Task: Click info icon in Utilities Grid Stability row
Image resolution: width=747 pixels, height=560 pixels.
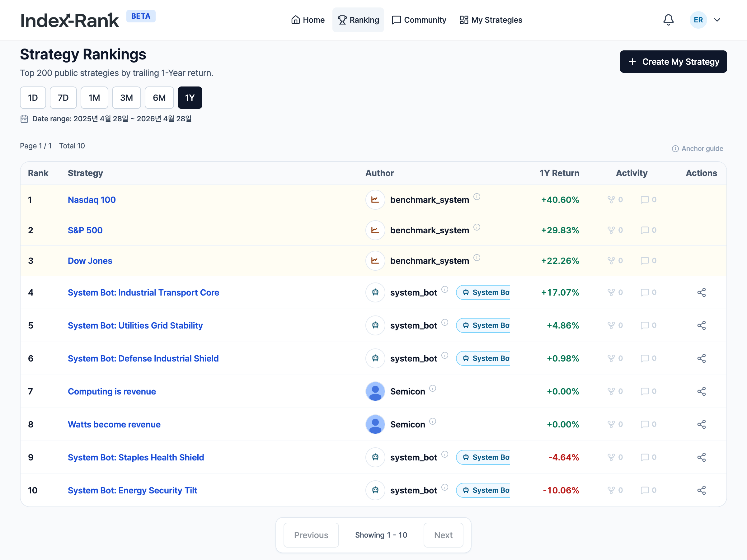Action: (445, 322)
